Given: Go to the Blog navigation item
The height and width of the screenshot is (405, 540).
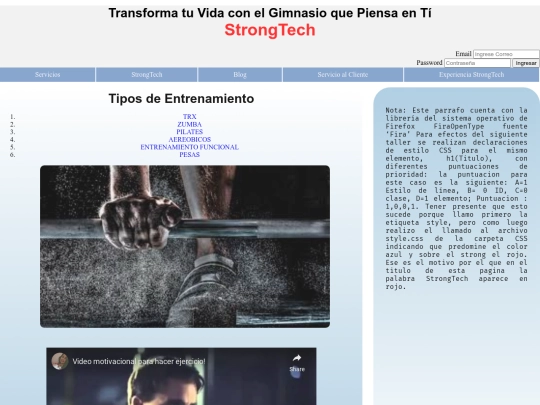Looking at the screenshot, I should [240, 75].
